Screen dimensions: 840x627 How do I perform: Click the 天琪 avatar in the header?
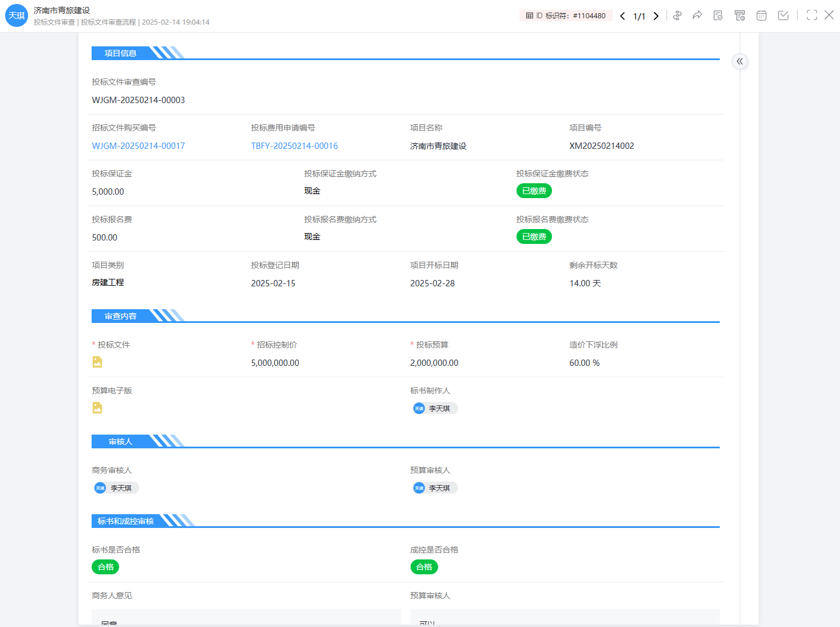17,15
